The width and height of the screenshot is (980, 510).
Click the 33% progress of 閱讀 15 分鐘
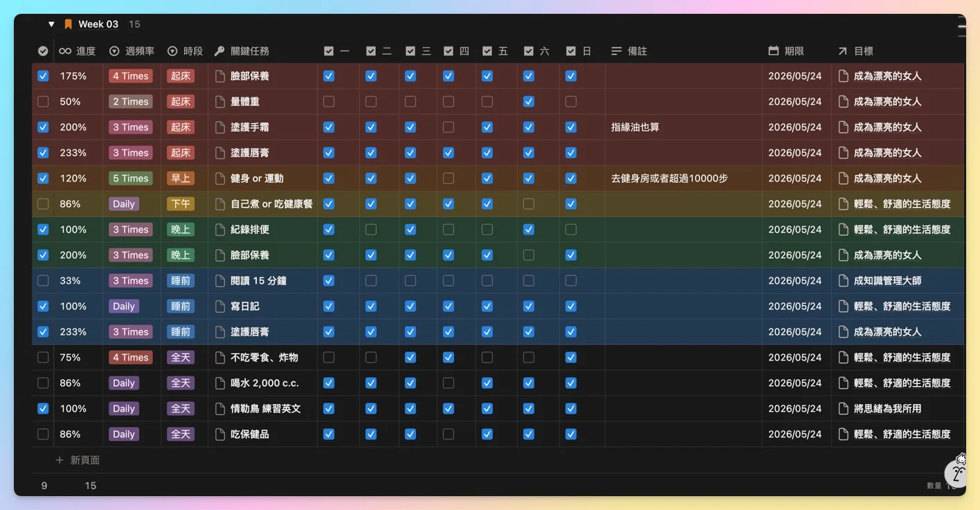point(71,281)
